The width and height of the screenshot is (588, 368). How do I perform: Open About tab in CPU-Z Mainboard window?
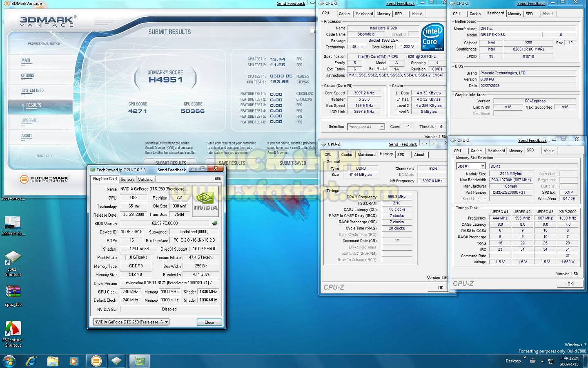(x=548, y=13)
